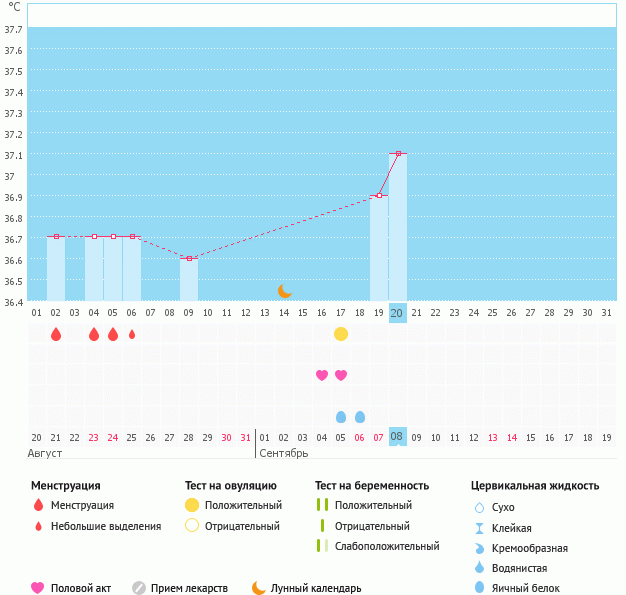Click the Сухо outlined drop legend icon
626x595 pixels.
coord(479,507)
